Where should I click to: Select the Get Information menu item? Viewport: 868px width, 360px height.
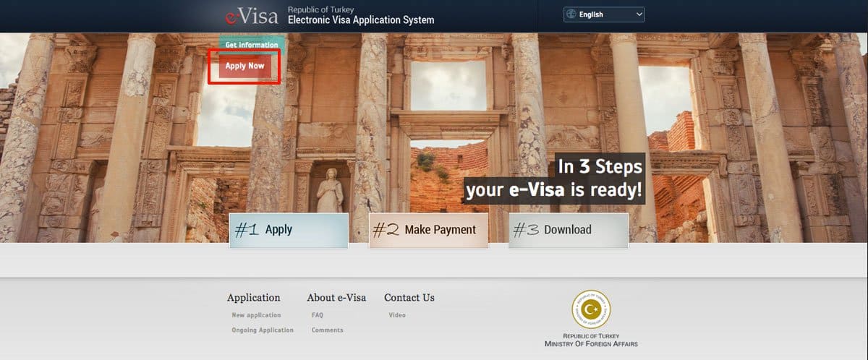[252, 45]
